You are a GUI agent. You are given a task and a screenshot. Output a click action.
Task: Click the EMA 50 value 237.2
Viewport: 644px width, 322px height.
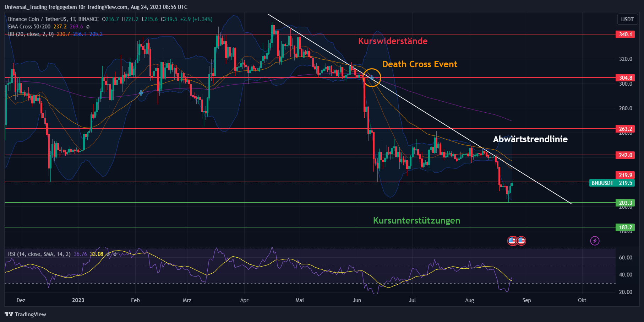60,27
